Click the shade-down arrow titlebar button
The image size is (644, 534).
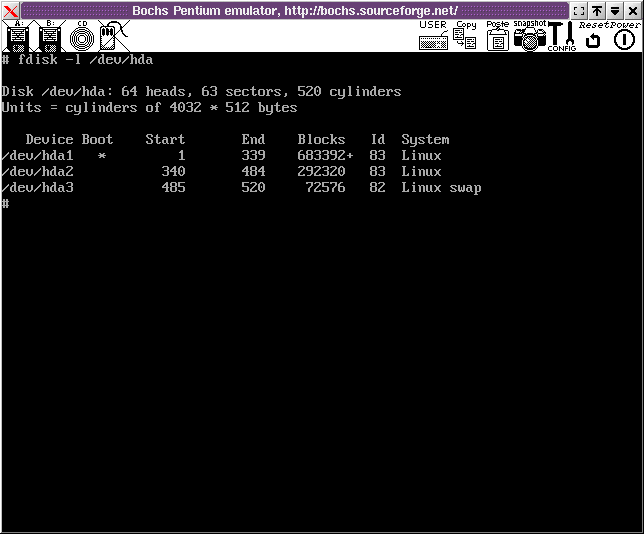coord(615,10)
